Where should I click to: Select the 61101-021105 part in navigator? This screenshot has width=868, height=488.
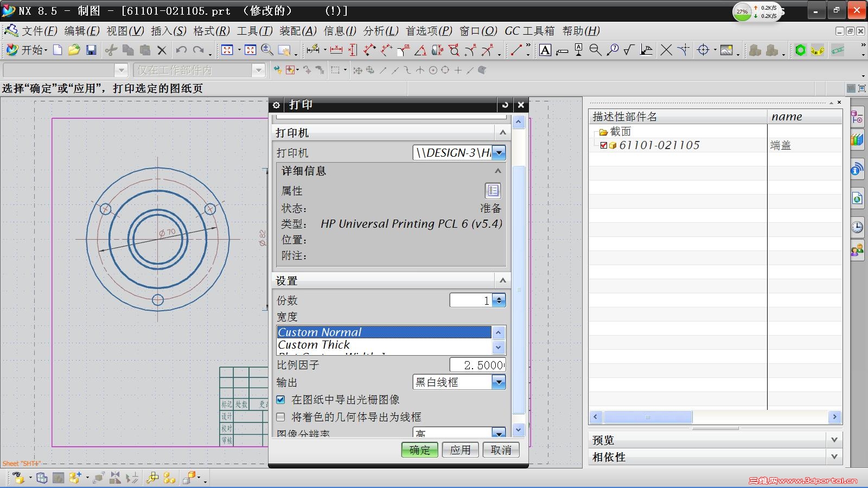pyautogui.click(x=659, y=145)
